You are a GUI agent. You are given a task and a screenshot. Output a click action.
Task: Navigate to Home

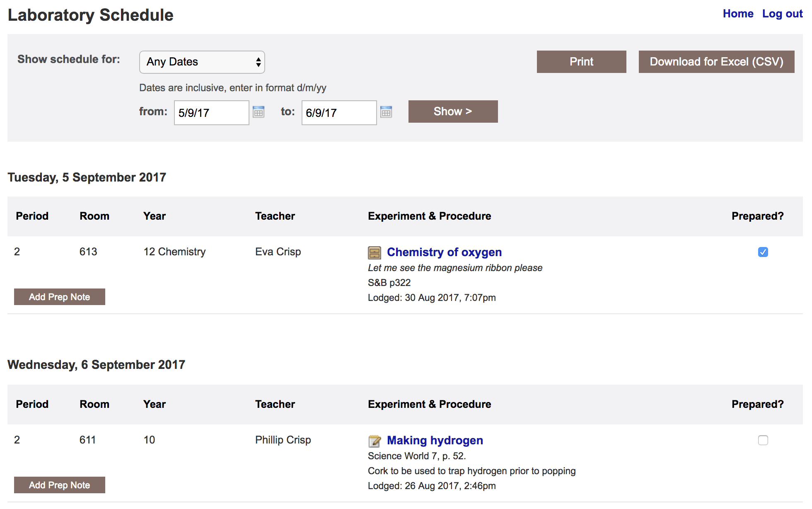(x=738, y=13)
